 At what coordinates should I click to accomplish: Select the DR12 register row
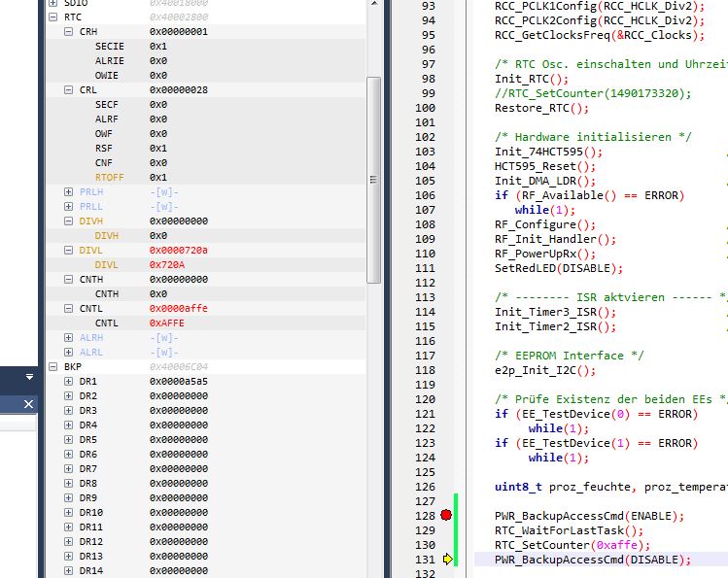(x=206, y=542)
